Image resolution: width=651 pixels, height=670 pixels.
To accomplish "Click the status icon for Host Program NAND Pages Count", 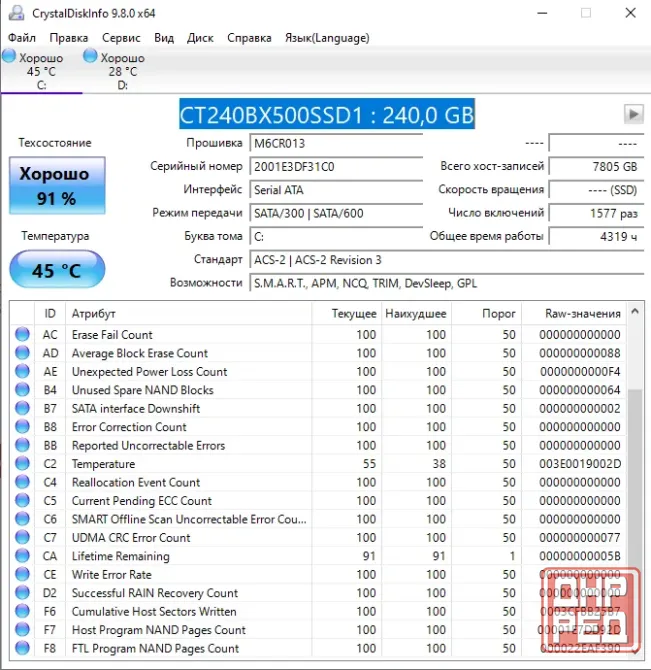I will click(22, 629).
